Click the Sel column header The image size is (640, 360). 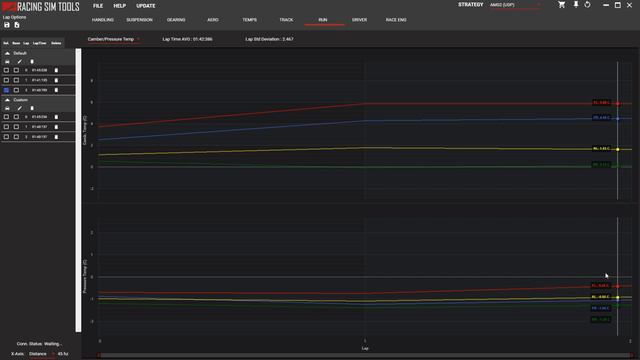(6, 43)
